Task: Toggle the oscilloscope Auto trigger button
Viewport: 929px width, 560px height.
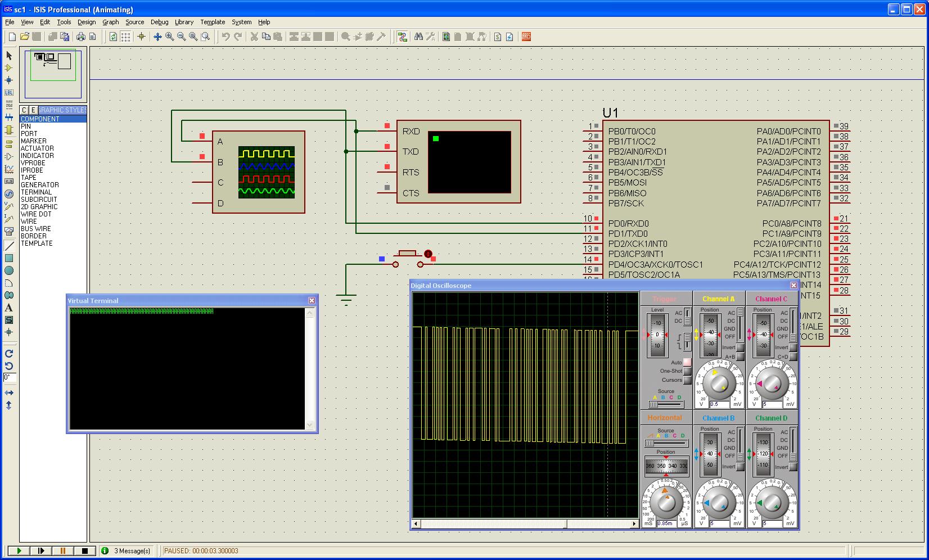Action: coord(687,362)
